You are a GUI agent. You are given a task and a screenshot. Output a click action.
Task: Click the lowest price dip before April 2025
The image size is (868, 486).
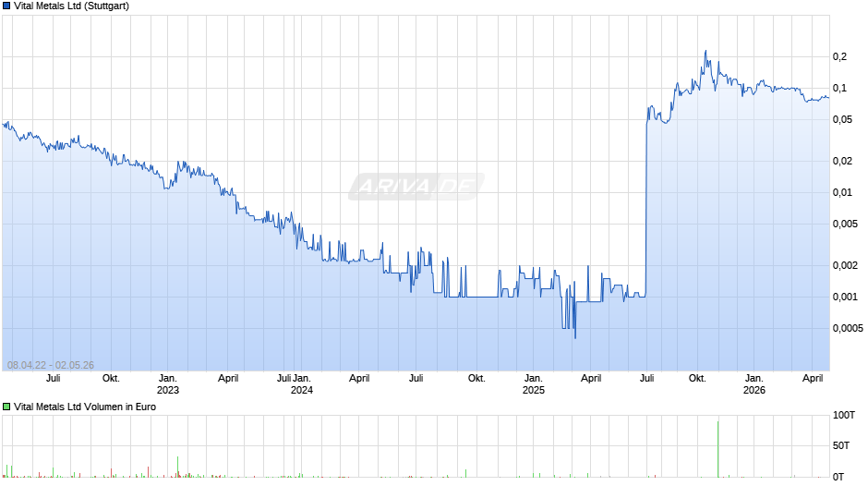click(x=575, y=337)
